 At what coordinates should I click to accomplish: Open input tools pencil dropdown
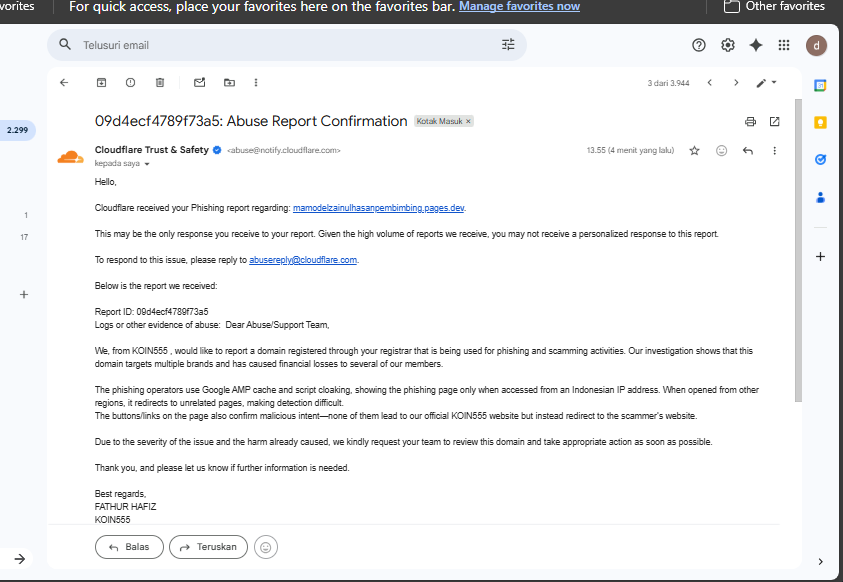pos(766,83)
